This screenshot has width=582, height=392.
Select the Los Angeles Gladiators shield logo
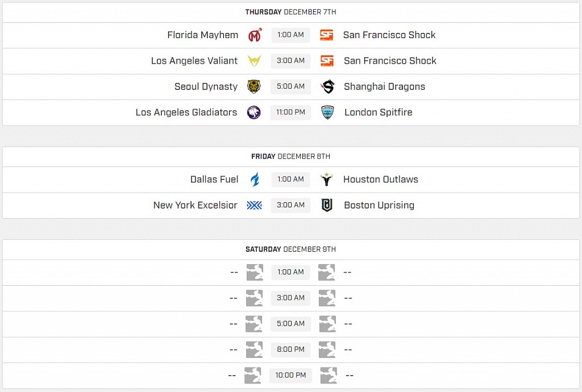pos(255,112)
